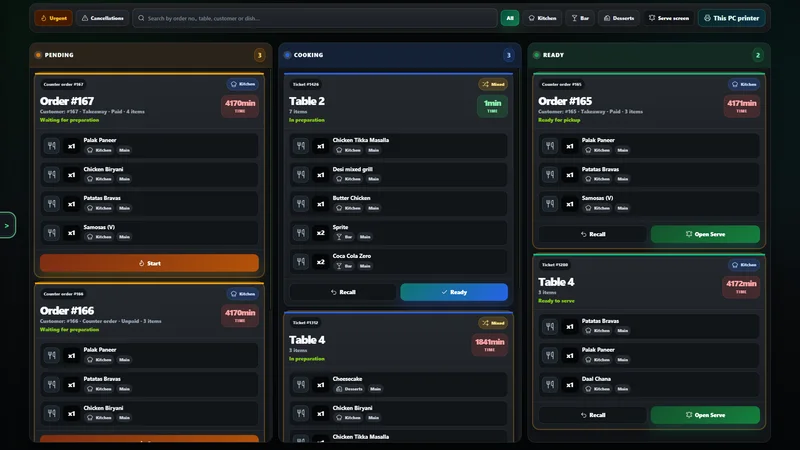Filter by Desserts station
The image size is (800, 450).
click(619, 18)
